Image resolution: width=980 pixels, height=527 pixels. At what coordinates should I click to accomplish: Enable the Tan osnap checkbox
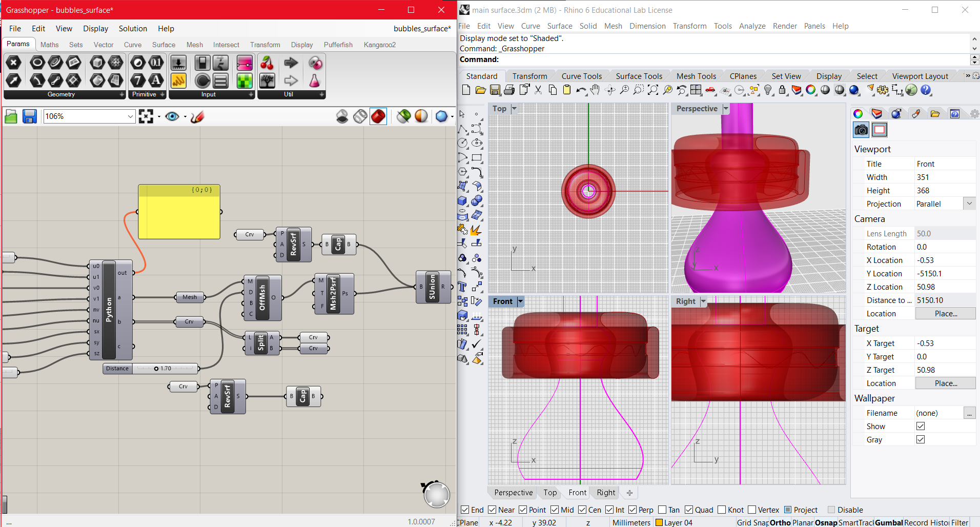pos(662,510)
